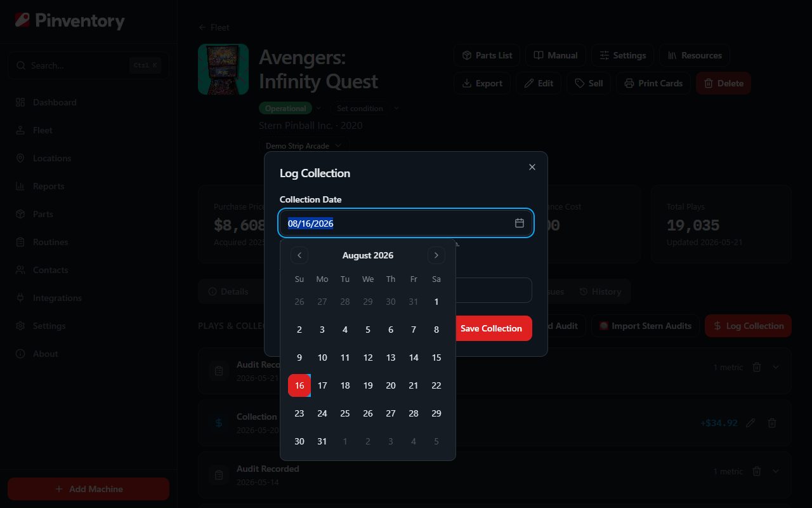The width and height of the screenshot is (812, 508).
Task: Go back to Fleet link
Action: point(214,27)
